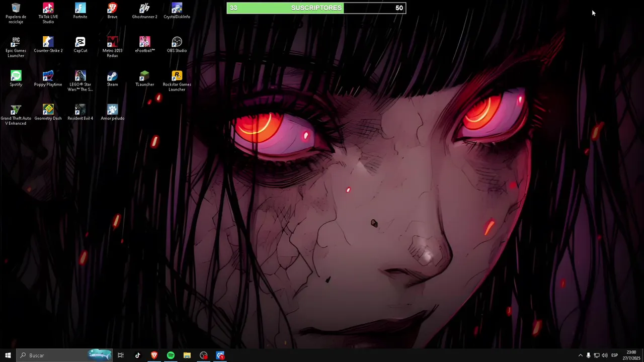Select the TLauncher desktop icon
The width and height of the screenshot is (644, 362).
tap(144, 78)
